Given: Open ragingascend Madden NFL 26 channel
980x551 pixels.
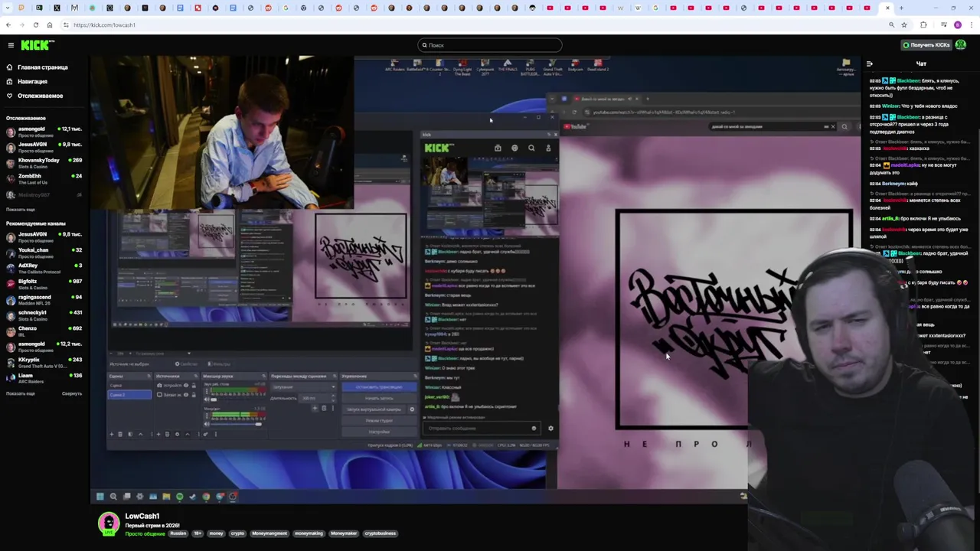Looking at the screenshot, I should pyautogui.click(x=46, y=299).
